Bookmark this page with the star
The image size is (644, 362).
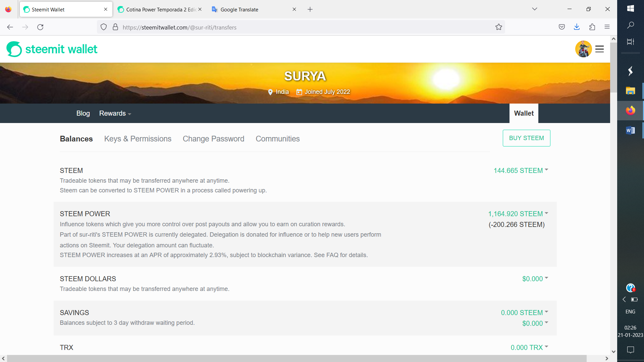click(x=499, y=27)
